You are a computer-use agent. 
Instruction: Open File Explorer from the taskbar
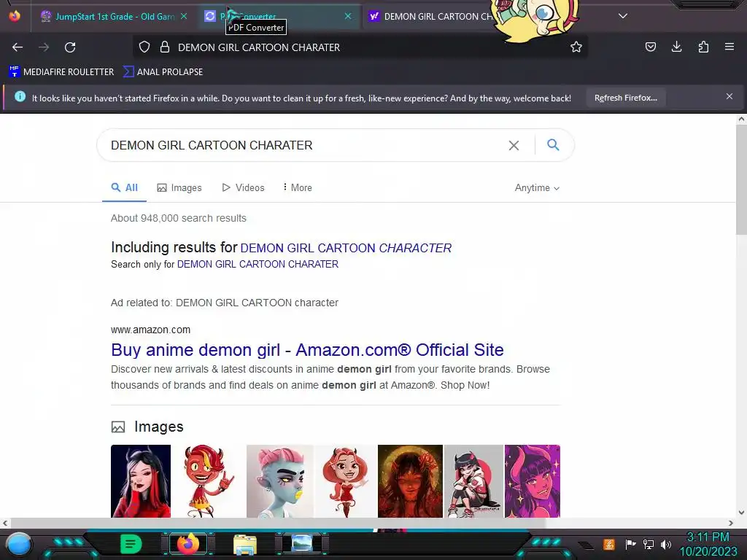click(x=245, y=544)
